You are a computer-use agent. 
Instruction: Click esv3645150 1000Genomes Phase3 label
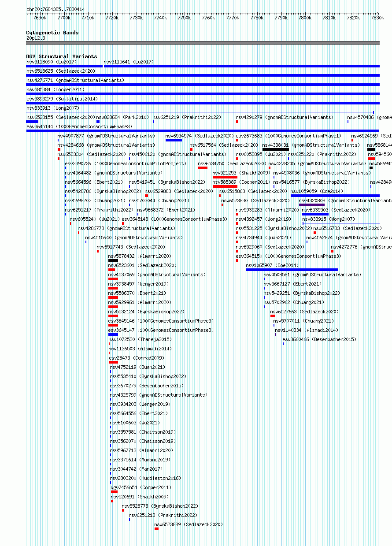288,256
